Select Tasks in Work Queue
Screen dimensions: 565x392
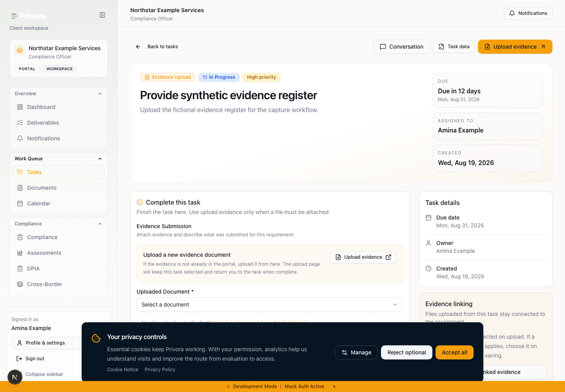58,172
